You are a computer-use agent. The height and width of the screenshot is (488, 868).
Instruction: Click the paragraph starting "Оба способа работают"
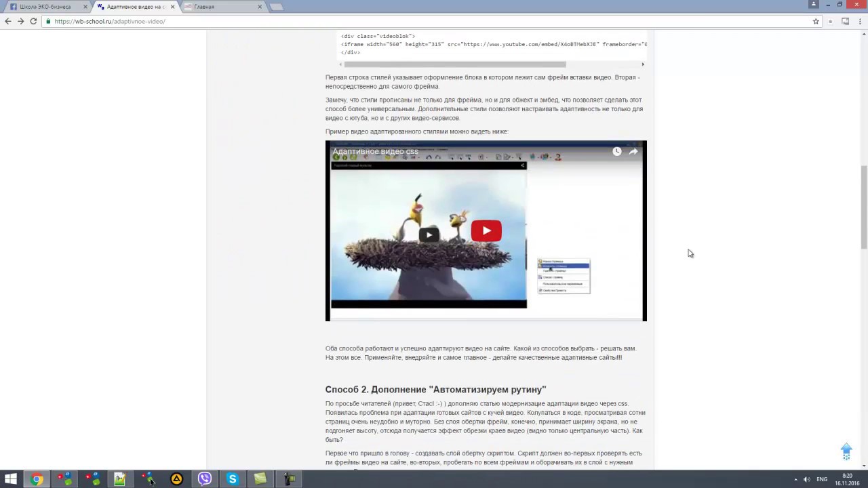tap(481, 353)
